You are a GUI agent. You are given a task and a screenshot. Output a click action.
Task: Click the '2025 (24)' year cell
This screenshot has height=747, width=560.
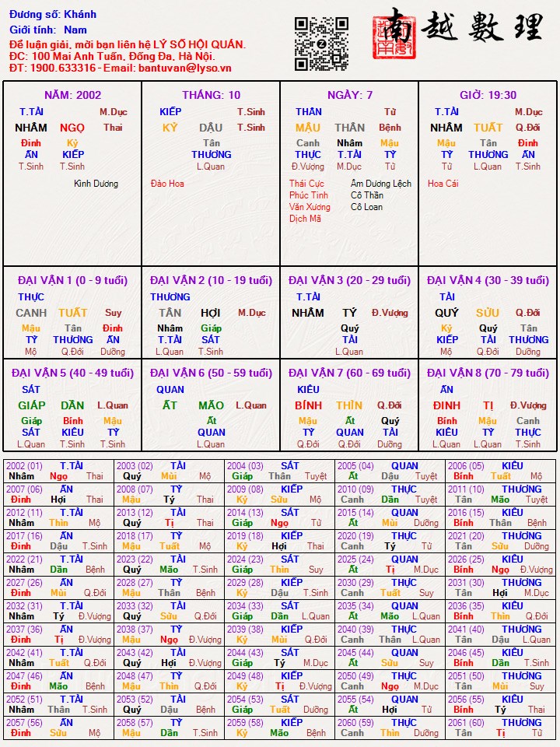(x=390, y=565)
